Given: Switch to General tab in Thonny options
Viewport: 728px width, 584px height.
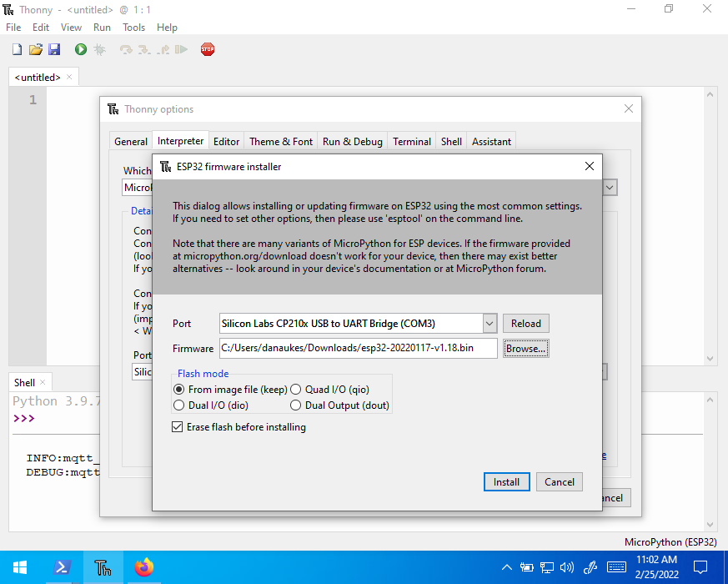Looking at the screenshot, I should point(131,141).
